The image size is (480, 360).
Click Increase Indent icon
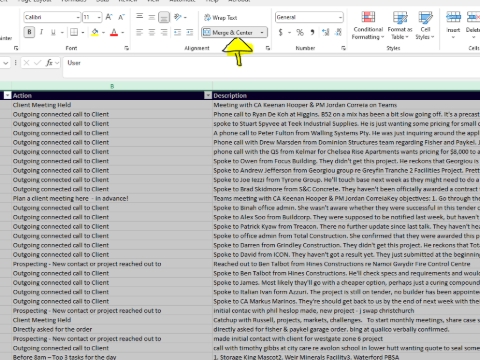190,32
